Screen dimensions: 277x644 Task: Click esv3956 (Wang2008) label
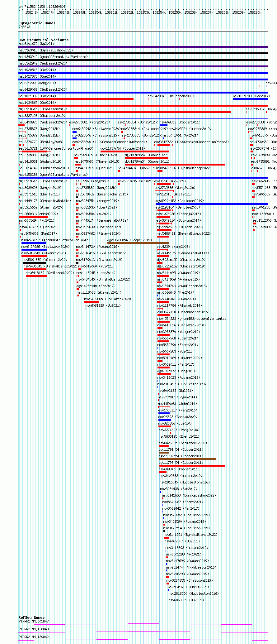[93, 181]
